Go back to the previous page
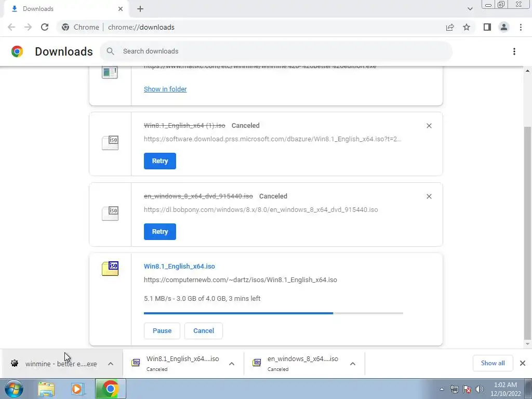This screenshot has height=399, width=532. coord(11,27)
